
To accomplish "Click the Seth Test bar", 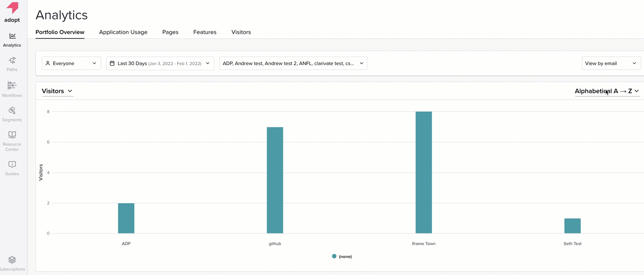I will click(573, 226).
